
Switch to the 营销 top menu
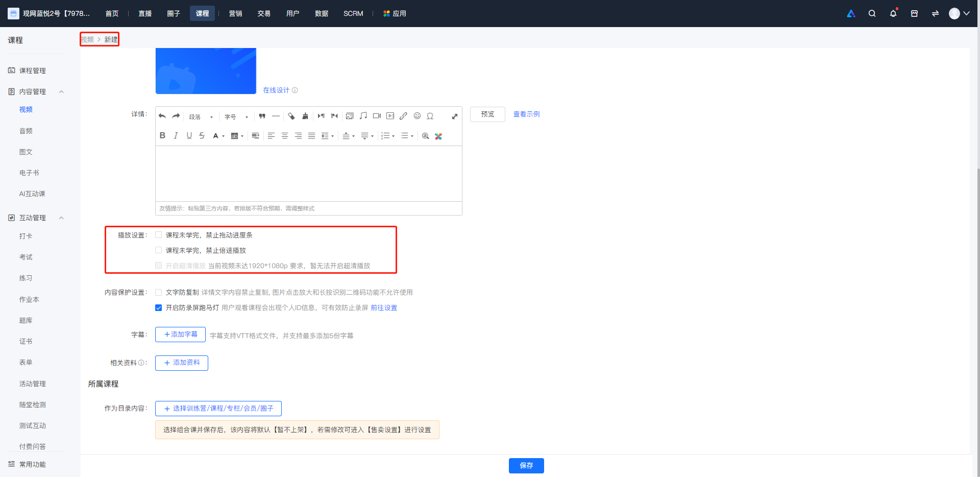[235, 13]
